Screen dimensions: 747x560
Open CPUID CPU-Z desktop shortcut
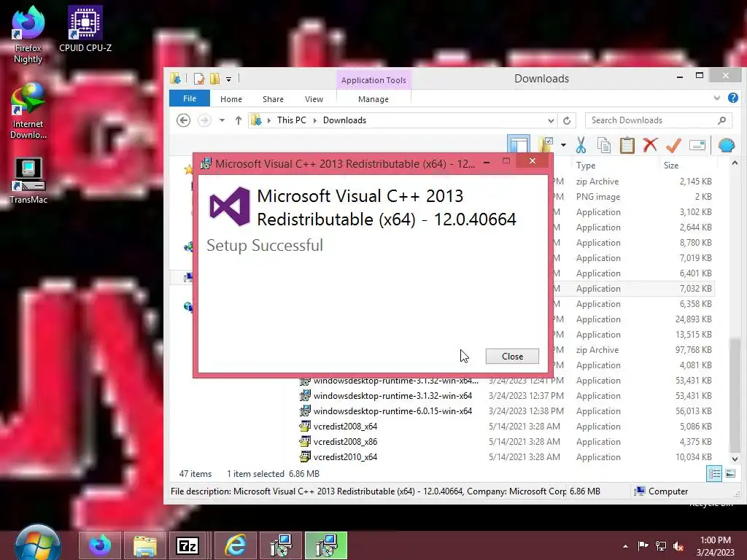[85, 29]
